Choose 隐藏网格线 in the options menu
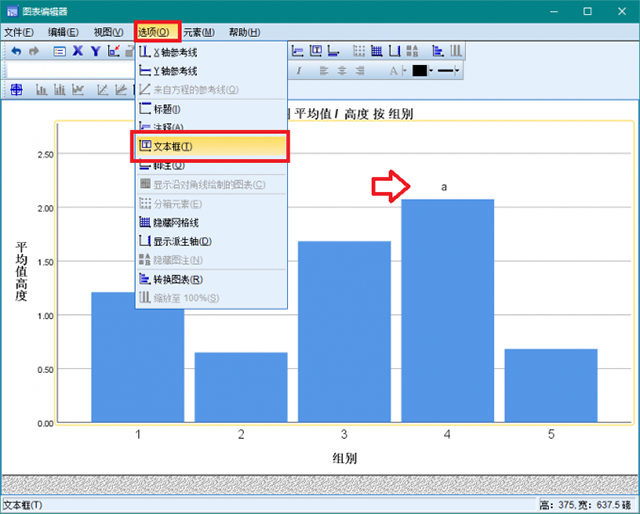The height and width of the screenshot is (514, 640). 211,223
